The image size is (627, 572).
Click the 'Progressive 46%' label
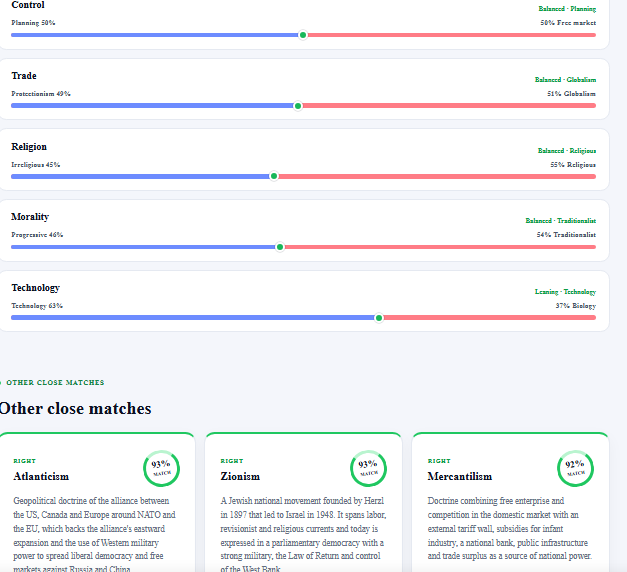point(37,235)
